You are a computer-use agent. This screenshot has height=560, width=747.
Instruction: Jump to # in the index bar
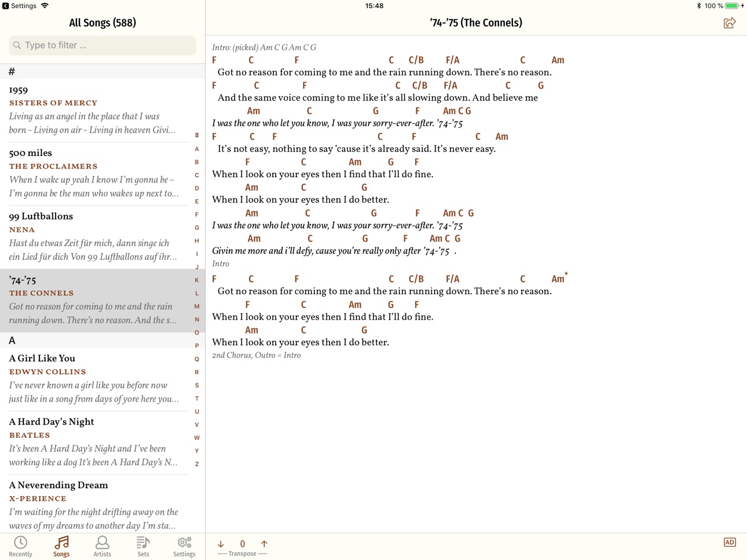pos(197,135)
